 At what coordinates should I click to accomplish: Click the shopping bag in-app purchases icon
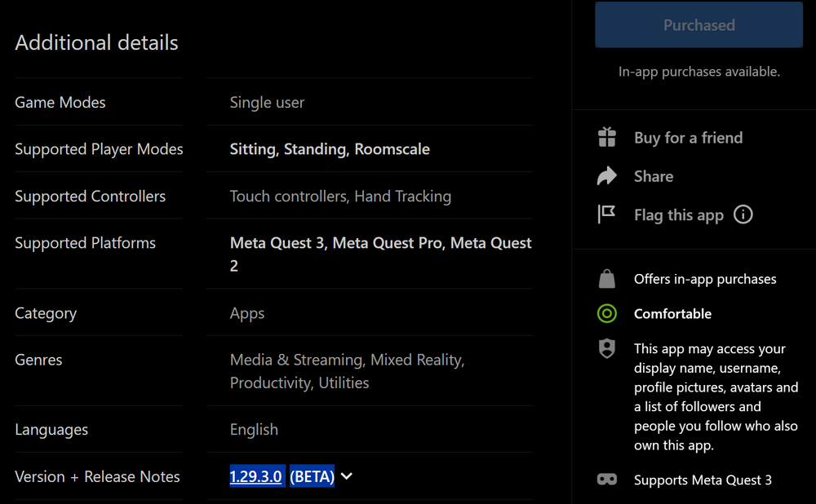click(x=607, y=279)
